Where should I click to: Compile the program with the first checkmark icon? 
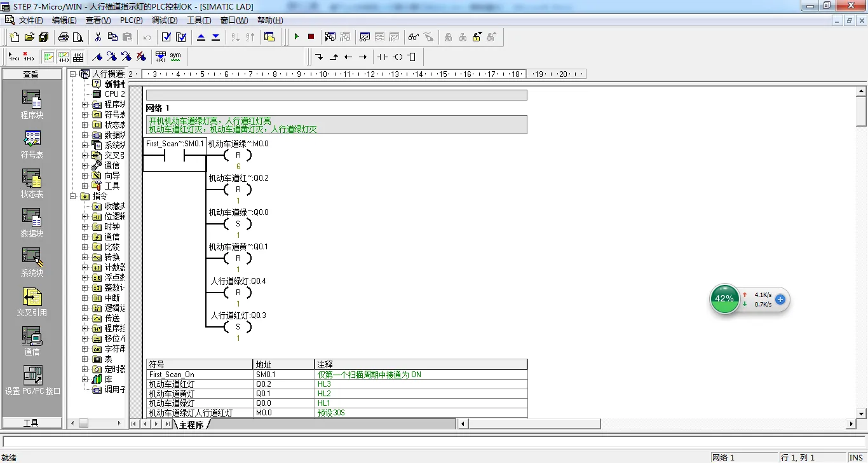166,37
